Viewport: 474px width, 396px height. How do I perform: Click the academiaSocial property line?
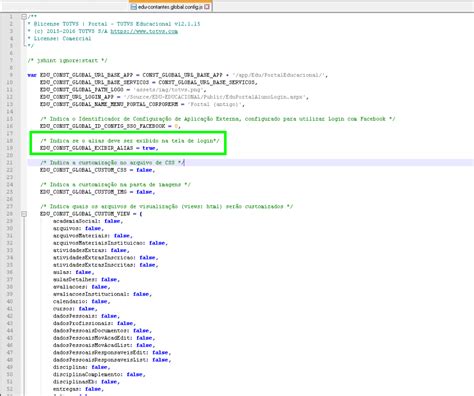[88, 221]
